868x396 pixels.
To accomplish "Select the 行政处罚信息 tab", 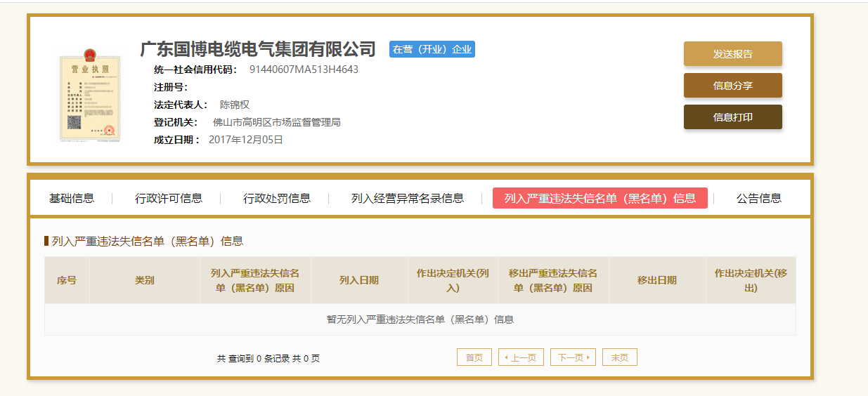I will click(277, 198).
